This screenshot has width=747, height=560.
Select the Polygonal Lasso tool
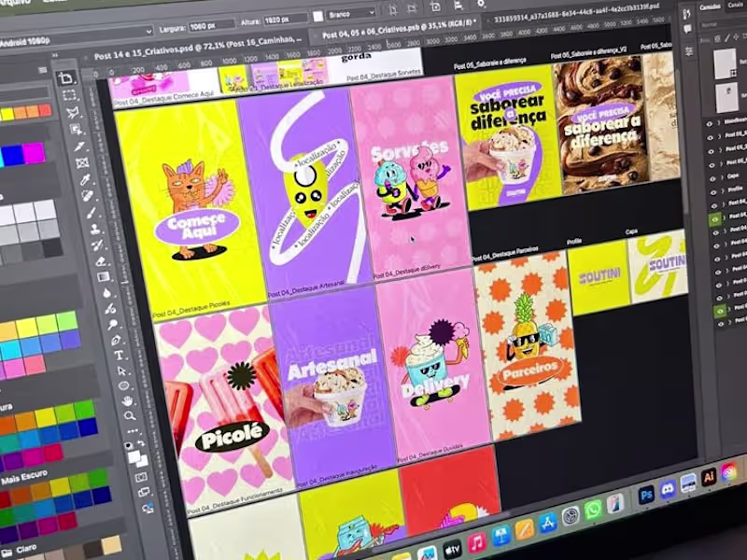73,112
